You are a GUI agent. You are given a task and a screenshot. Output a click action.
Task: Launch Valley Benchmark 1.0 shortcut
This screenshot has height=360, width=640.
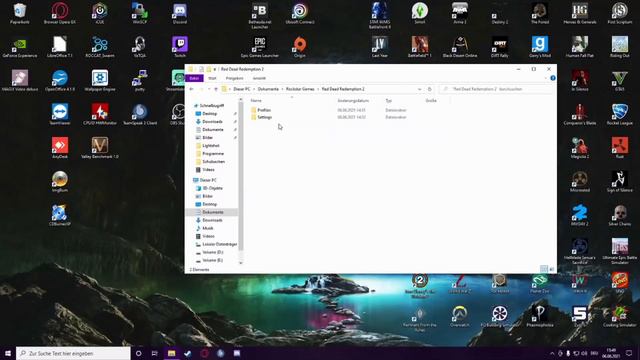(x=100, y=148)
